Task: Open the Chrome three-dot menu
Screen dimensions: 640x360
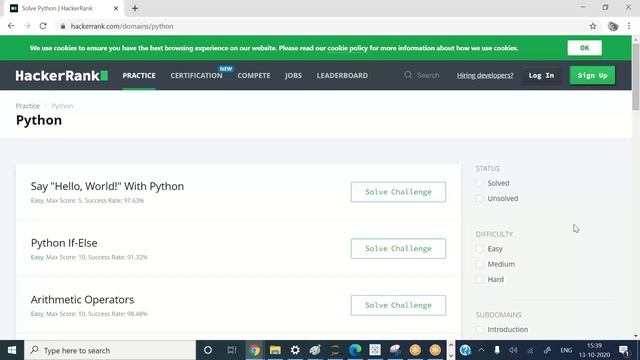Action: [x=629, y=26]
